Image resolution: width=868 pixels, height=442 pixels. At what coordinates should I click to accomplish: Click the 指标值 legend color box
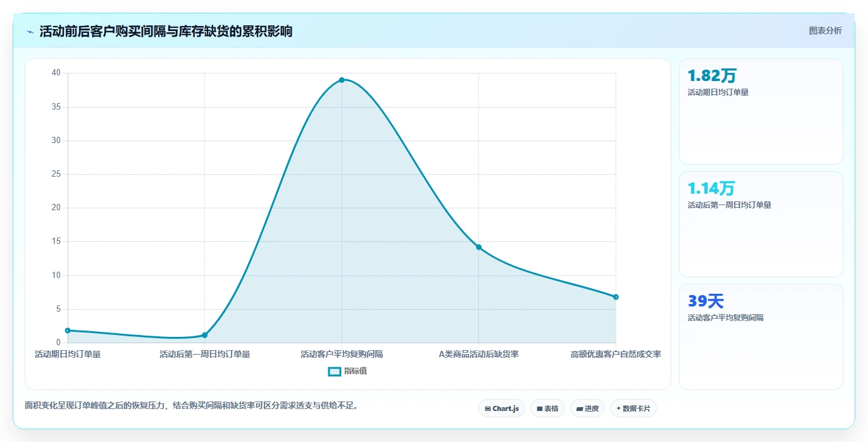click(335, 371)
